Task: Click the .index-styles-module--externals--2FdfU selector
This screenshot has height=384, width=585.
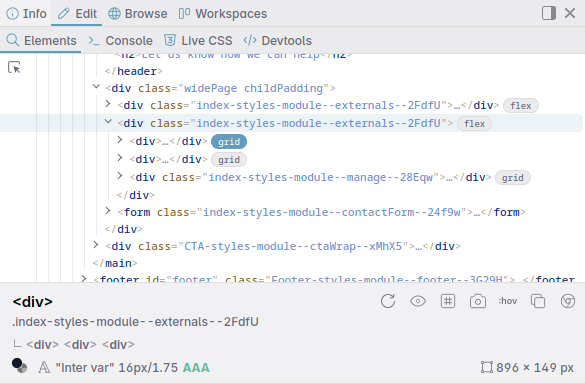Action: 135,322
